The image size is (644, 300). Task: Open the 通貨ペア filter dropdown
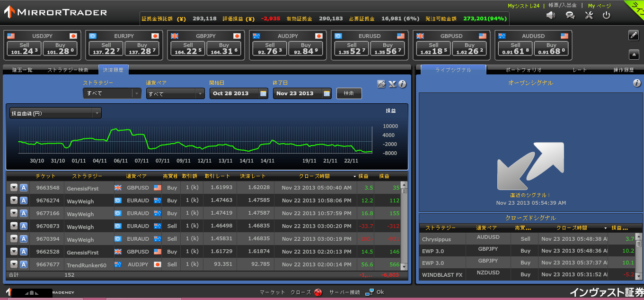[x=175, y=93]
